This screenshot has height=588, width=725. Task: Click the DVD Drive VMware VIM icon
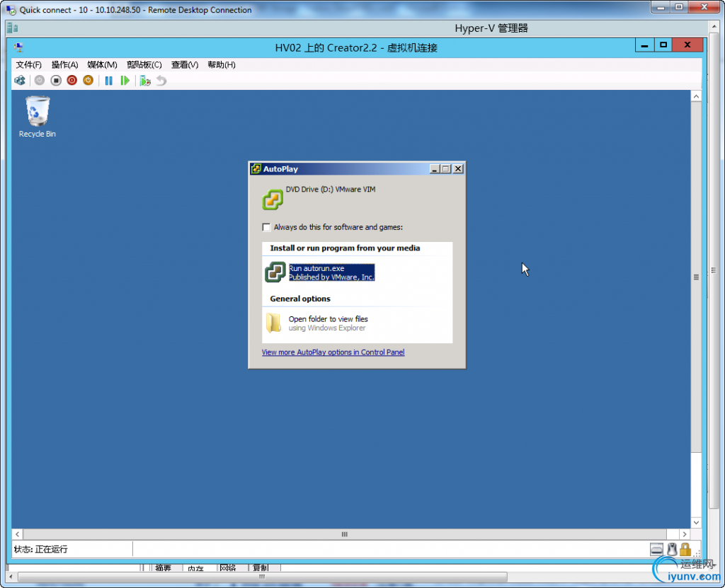coord(273,200)
